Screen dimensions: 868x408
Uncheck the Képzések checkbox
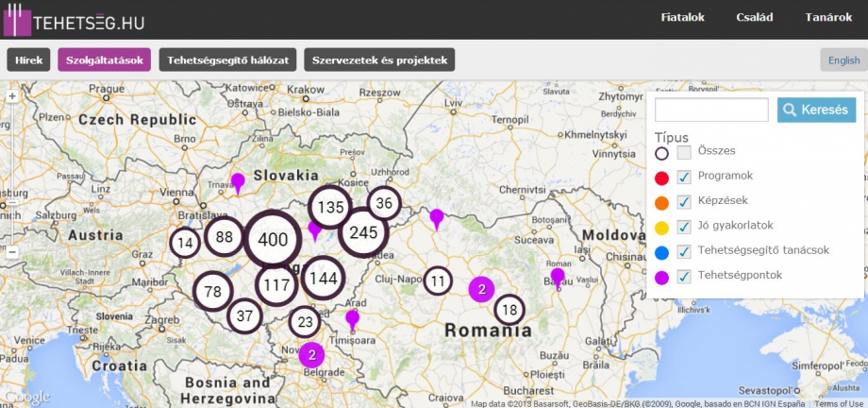pyautogui.click(x=684, y=202)
